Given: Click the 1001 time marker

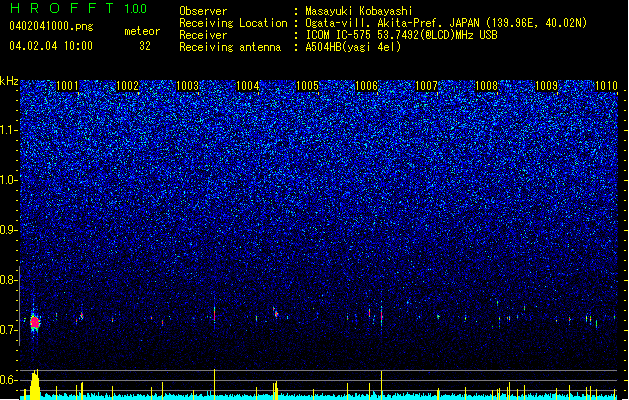Looking at the screenshot, I should (x=67, y=86).
